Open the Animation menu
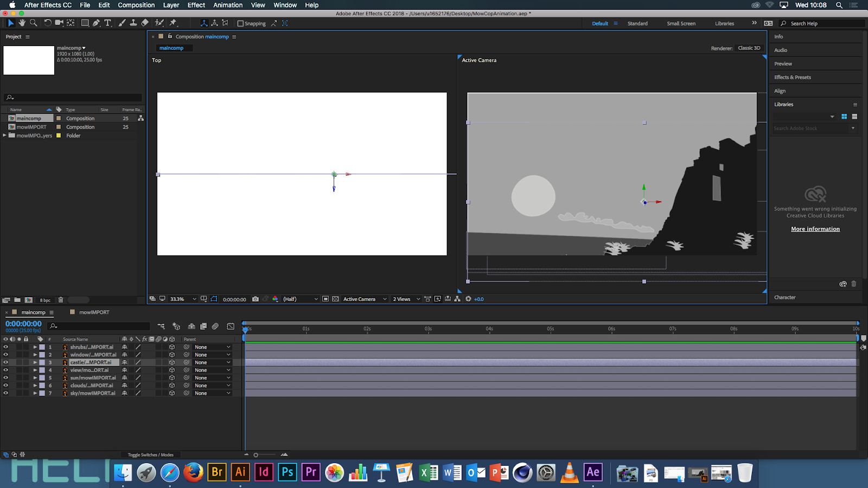868x488 pixels. pyautogui.click(x=228, y=5)
